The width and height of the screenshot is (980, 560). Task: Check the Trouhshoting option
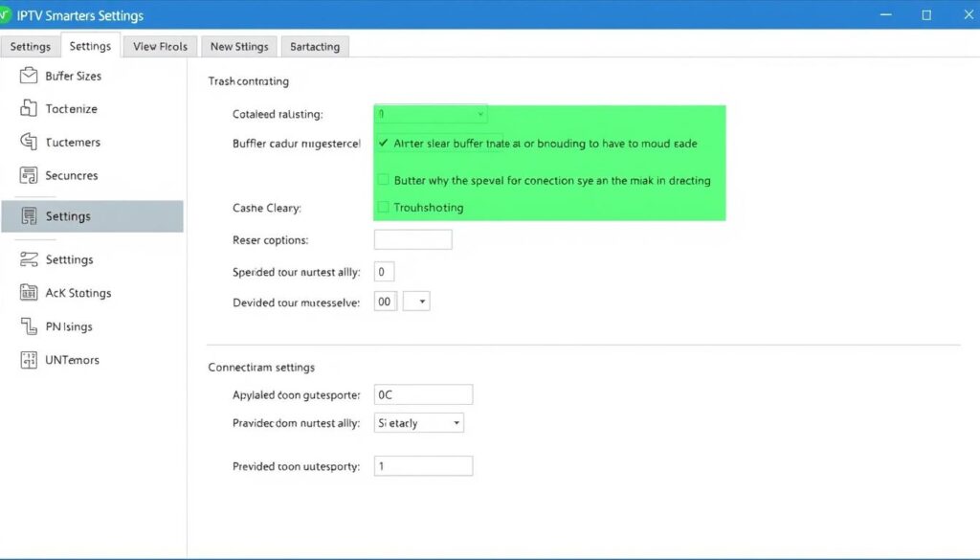(x=383, y=207)
